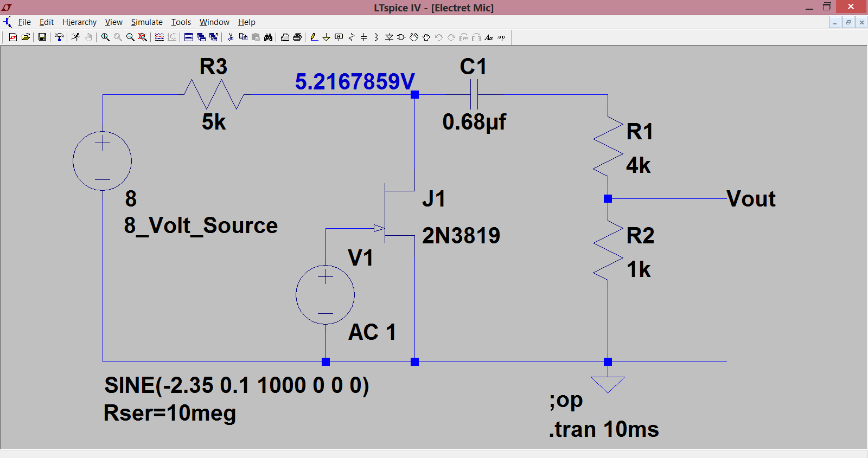This screenshot has width=868, height=458.
Task: Run the simulation with the running man icon
Action: 75,37
